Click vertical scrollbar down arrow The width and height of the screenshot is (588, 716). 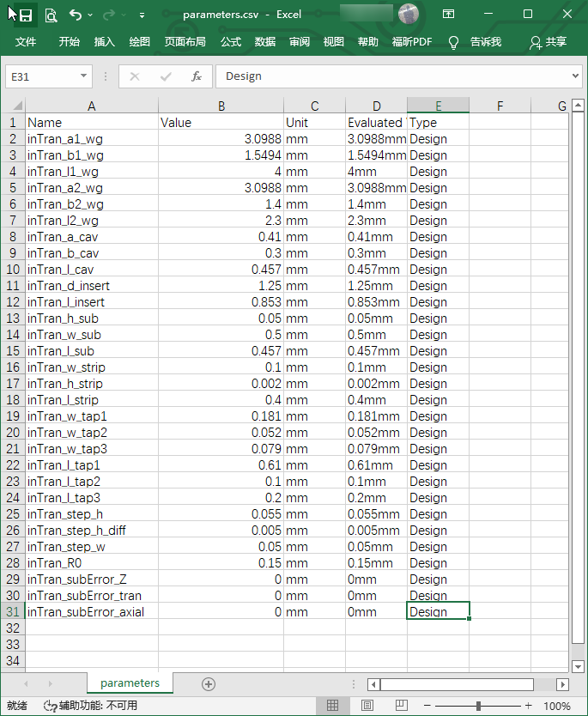tap(578, 667)
